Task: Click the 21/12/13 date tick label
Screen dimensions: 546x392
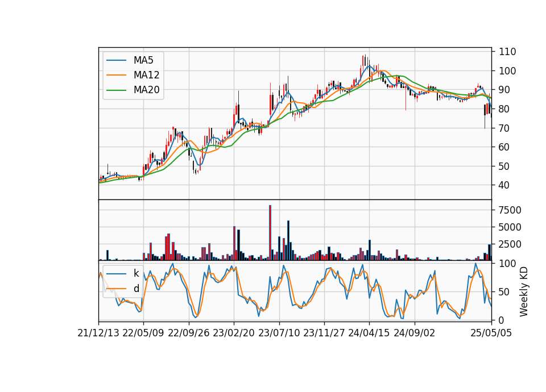Action: coord(98,333)
